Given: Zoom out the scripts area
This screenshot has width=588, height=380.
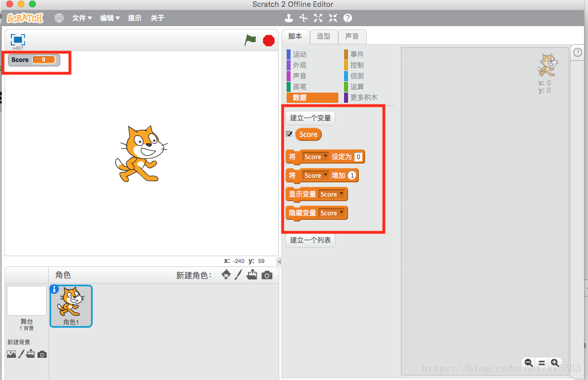Looking at the screenshot, I should pos(528,363).
